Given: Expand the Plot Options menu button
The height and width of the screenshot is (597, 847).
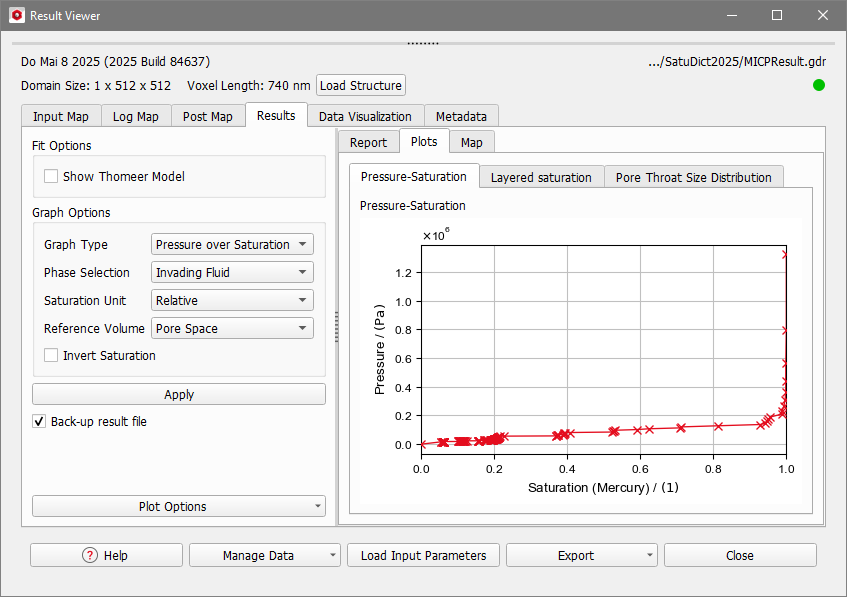Looking at the screenshot, I should [x=179, y=506].
